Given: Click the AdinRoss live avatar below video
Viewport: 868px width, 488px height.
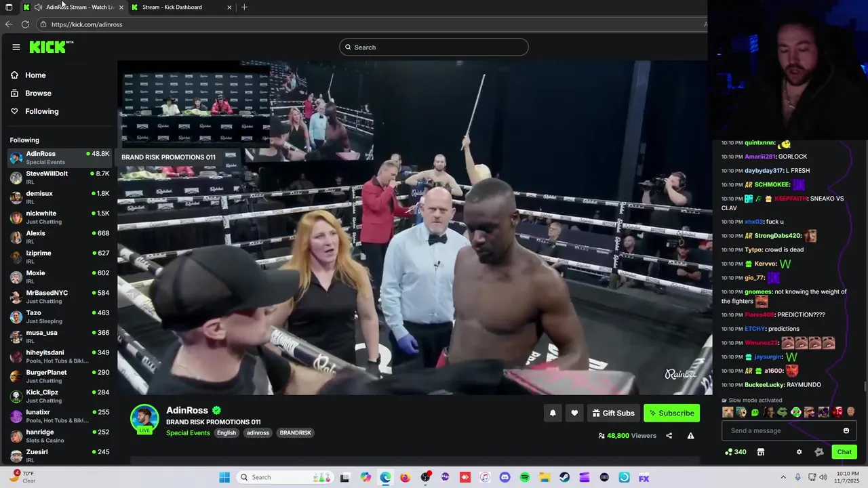Looking at the screenshot, I should (x=144, y=419).
